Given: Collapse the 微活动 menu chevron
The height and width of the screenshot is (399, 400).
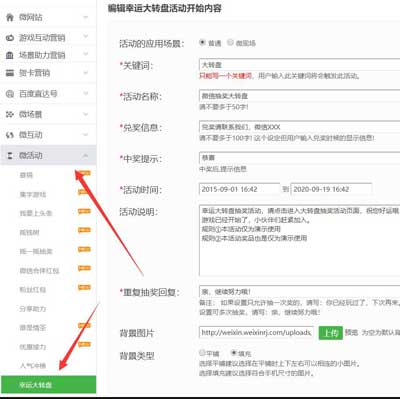Looking at the screenshot, I should tap(86, 155).
